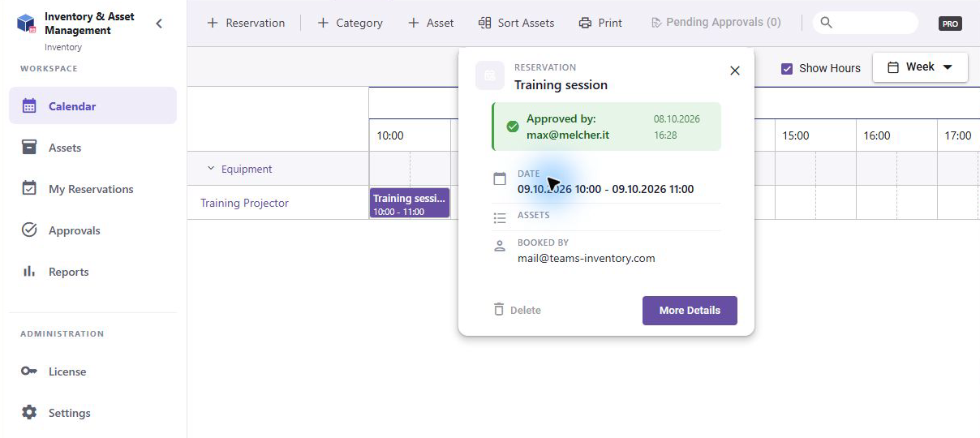
Task: Select the Training session calendar block
Action: tap(410, 203)
